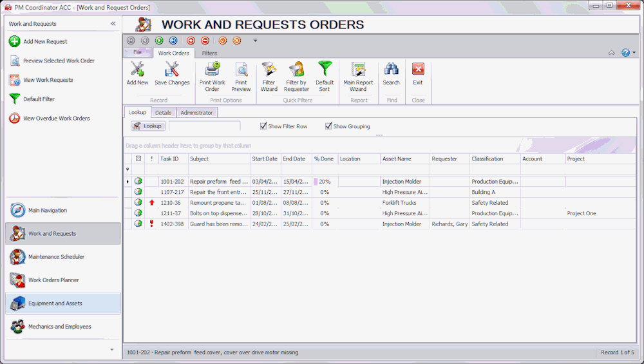The height and width of the screenshot is (364, 644).
Task: Click the Search binoculars icon
Action: pos(391,70)
